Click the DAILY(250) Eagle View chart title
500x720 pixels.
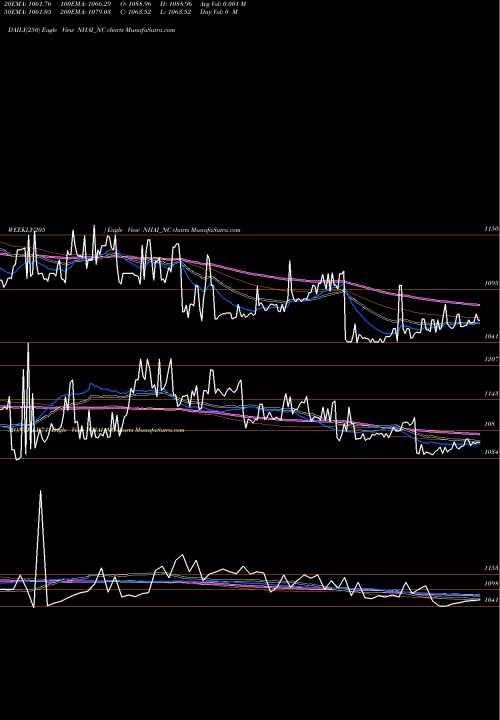91,30
